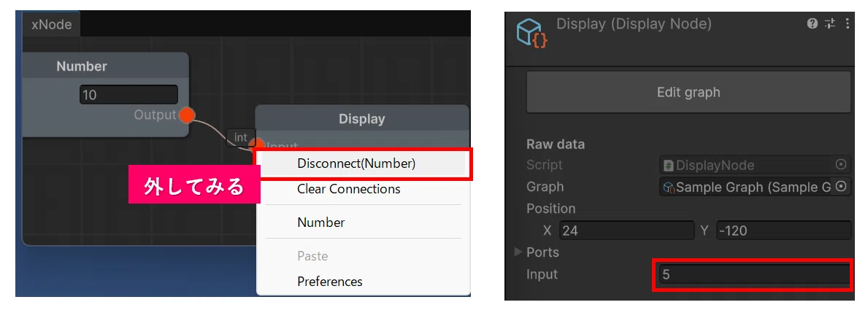868x313 pixels.
Task: Click the Position Y field
Action: pyautogui.click(x=783, y=230)
